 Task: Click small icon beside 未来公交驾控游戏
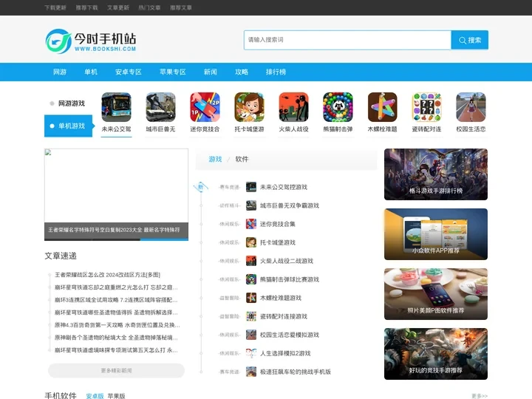251,187
